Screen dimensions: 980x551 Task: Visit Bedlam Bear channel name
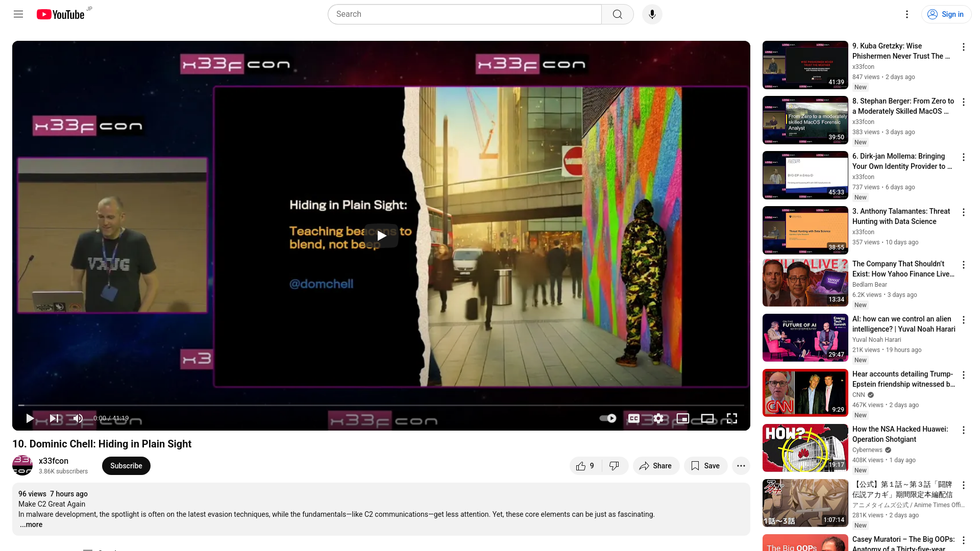pos(870,285)
